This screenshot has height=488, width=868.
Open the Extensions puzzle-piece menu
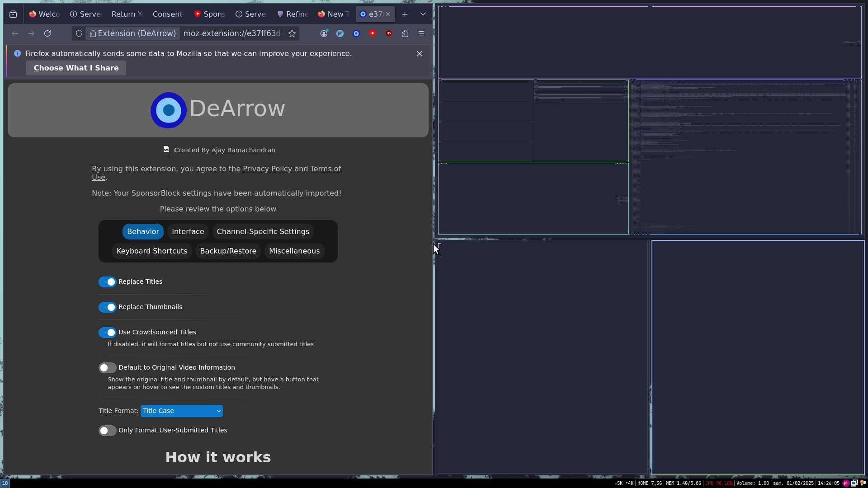click(x=405, y=33)
